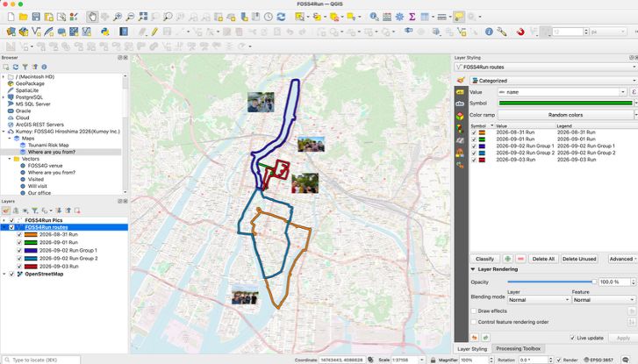Screen dimensions: 638x364
Task: Select Tsunami Risk Map in Browser
Action: (x=48, y=146)
